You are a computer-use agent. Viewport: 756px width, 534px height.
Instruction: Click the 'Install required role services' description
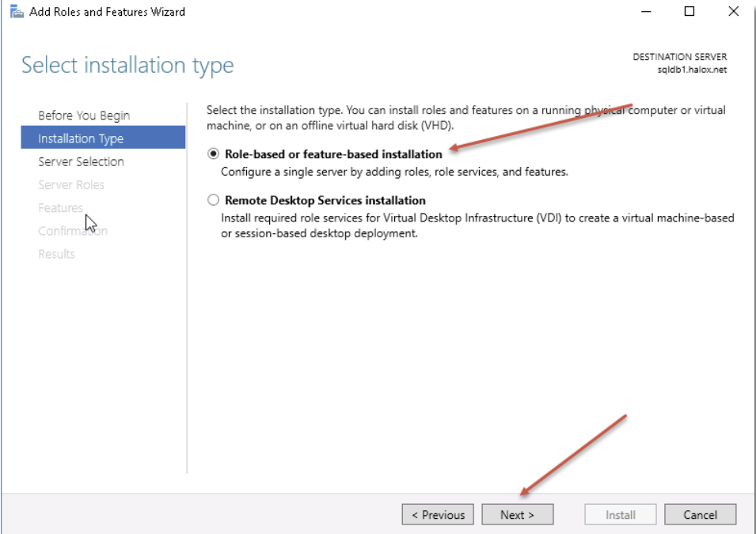[x=477, y=225]
